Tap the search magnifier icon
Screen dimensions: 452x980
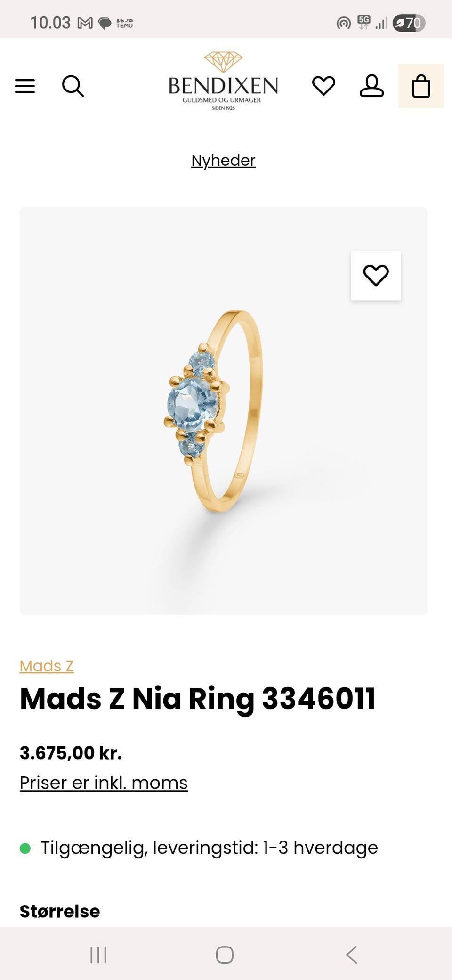73,86
